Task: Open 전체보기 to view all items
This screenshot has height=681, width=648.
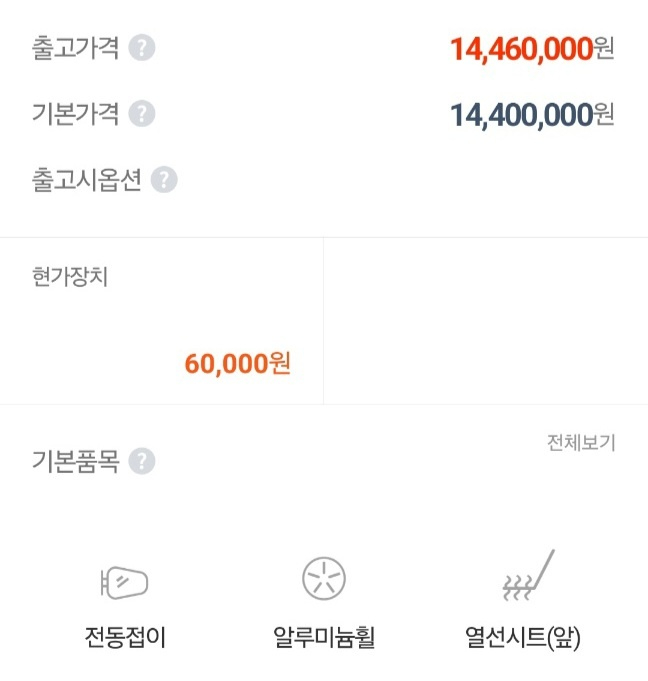Action: tap(581, 443)
